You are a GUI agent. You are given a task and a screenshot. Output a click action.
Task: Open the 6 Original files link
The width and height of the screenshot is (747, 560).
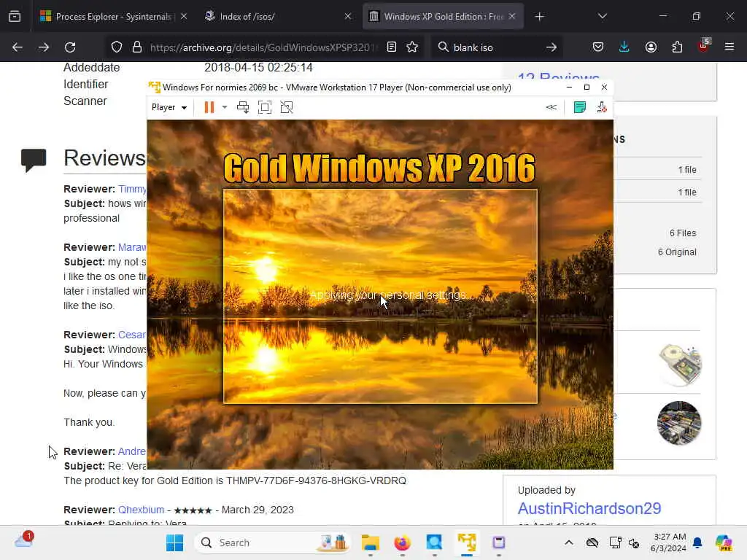[677, 252]
